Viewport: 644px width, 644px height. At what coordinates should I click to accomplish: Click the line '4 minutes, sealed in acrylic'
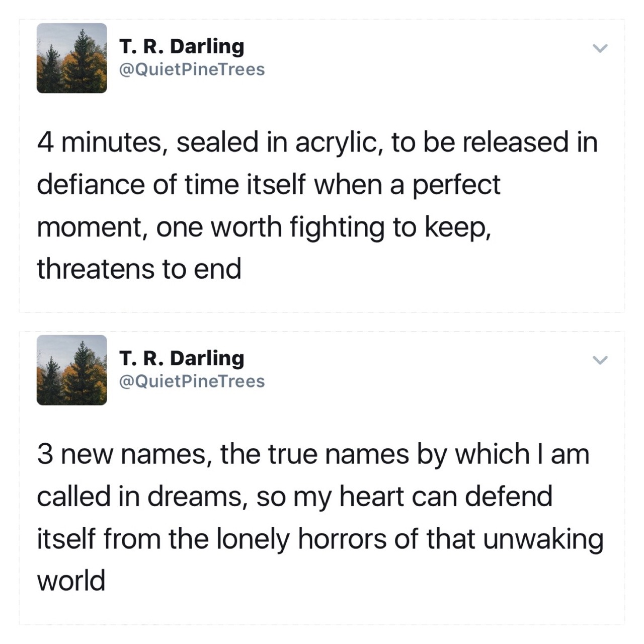tap(317, 142)
